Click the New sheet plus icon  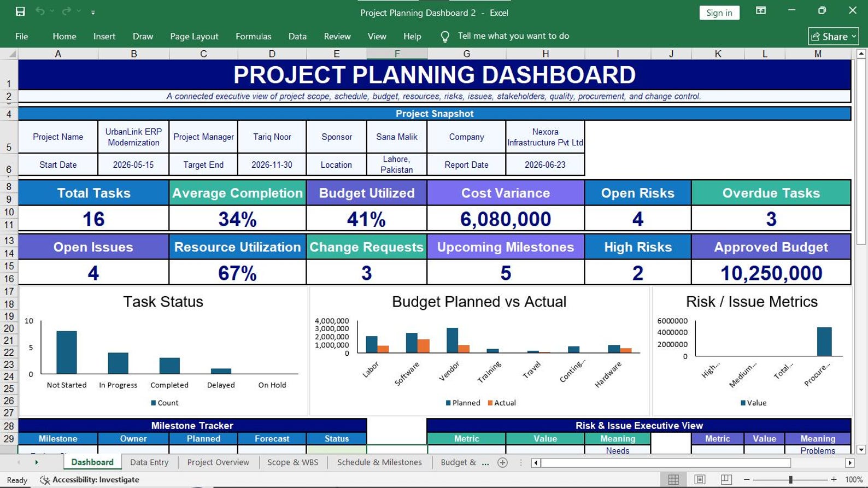coord(503,462)
